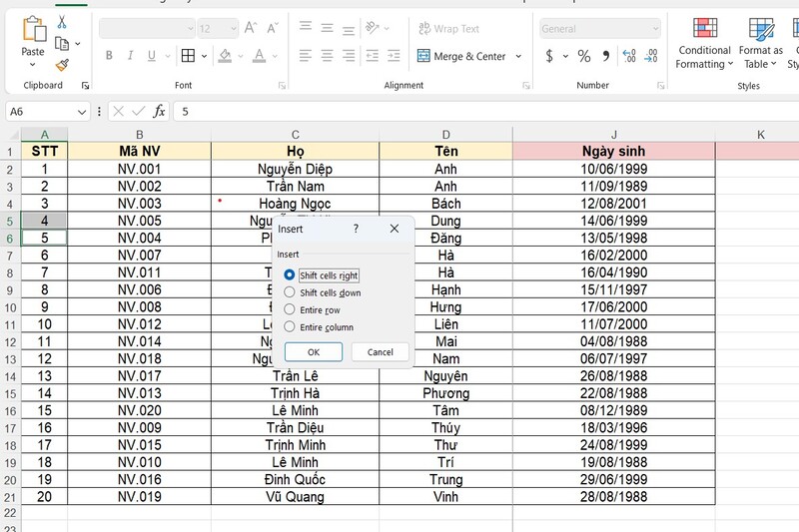This screenshot has height=532, width=799.
Task: Click the Fill Color paint bucket
Action: click(225, 56)
